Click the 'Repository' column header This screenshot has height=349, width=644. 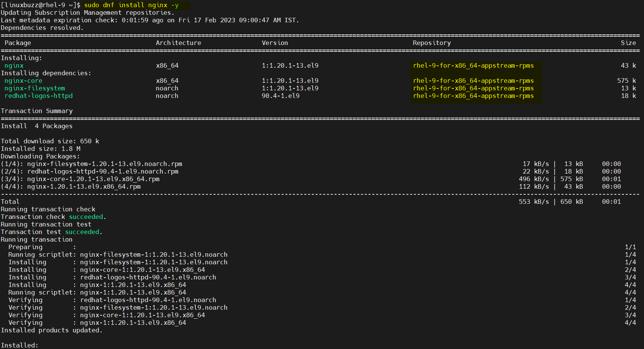click(432, 43)
